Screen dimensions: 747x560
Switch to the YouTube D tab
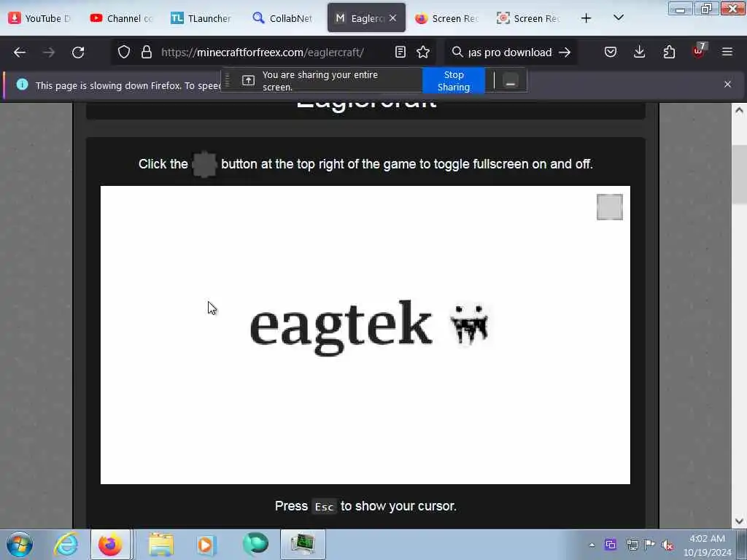(x=40, y=18)
